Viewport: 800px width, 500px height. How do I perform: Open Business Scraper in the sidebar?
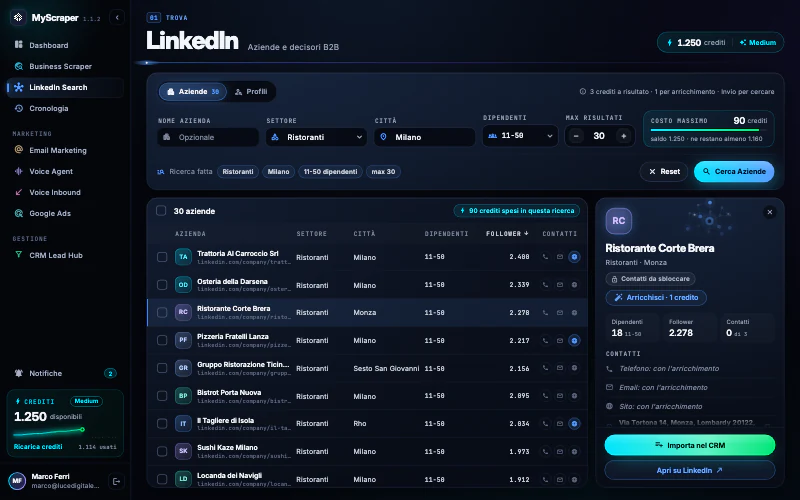[x=65, y=66]
